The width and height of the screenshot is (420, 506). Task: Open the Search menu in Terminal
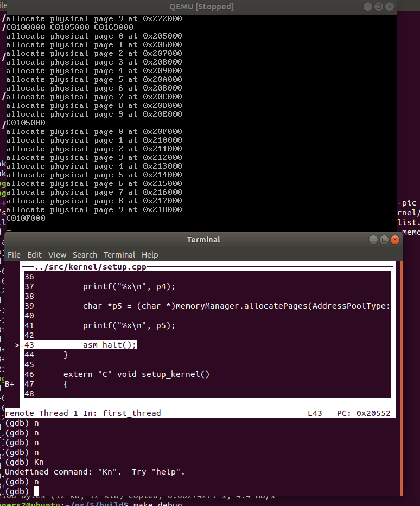pos(85,255)
